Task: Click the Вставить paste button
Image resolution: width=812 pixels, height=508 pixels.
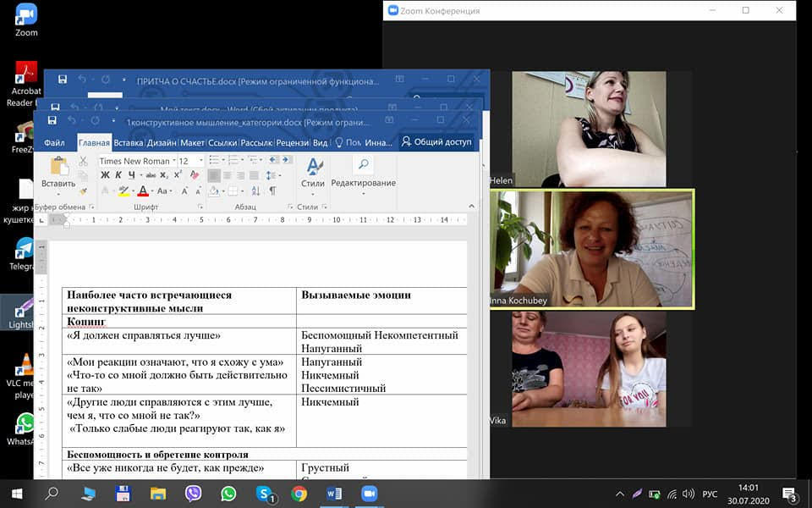Action: pos(58,172)
